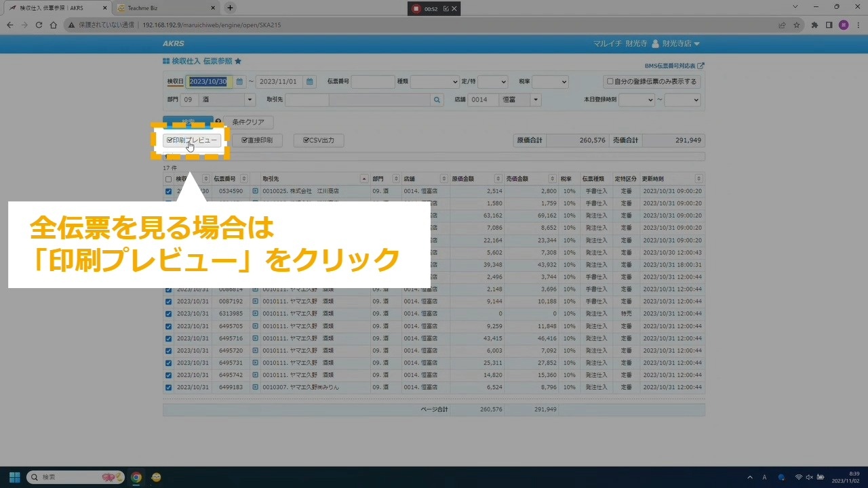Stop the screen recording
This screenshot has width=868, height=488.
point(415,9)
